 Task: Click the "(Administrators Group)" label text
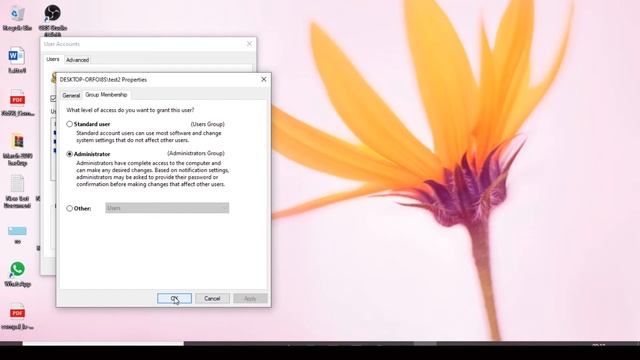(196, 153)
